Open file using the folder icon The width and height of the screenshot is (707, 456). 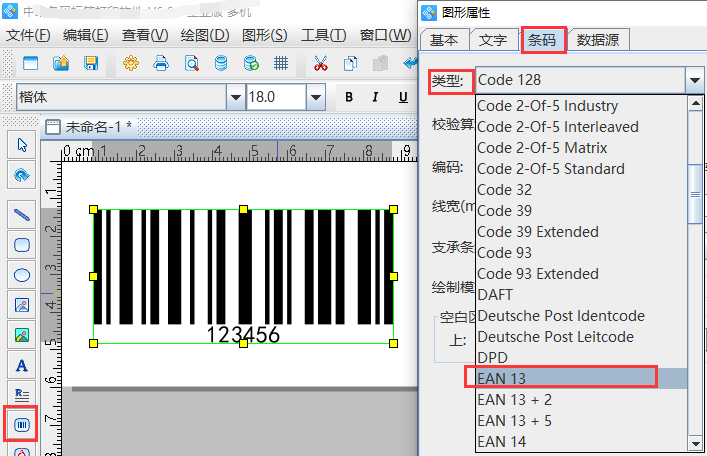(61, 63)
